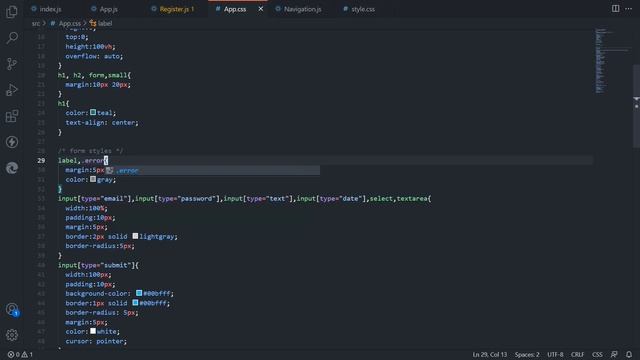
Task: Open the Search view icon
Action: [12, 38]
